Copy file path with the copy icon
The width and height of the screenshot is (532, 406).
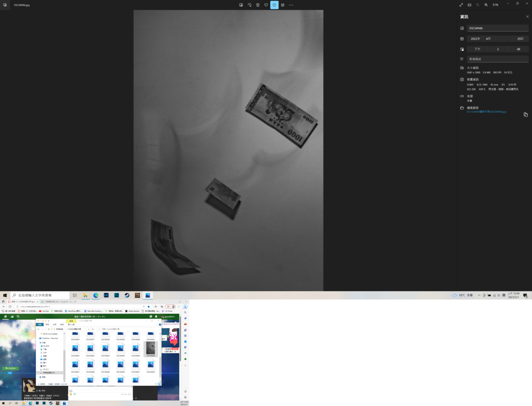click(526, 115)
